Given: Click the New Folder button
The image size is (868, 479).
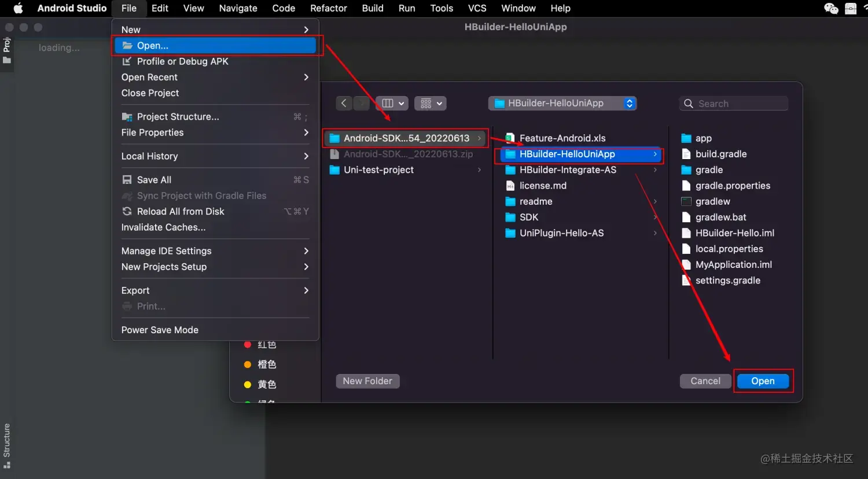Looking at the screenshot, I should [367, 381].
